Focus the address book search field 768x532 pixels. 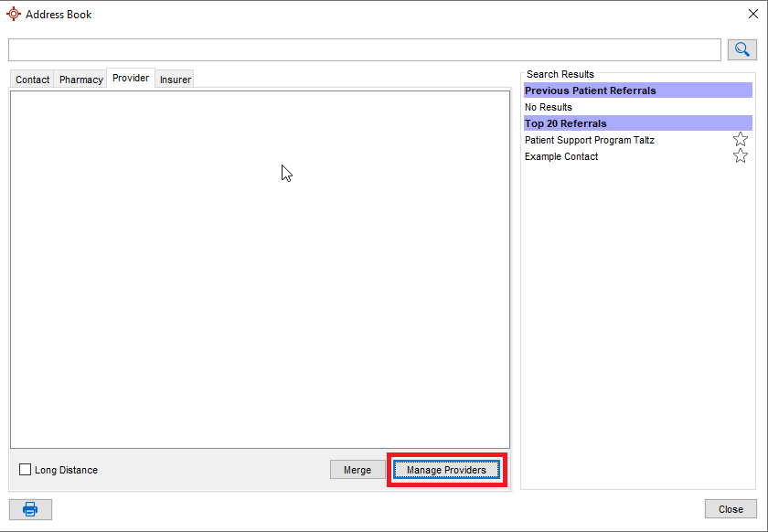tap(364, 49)
